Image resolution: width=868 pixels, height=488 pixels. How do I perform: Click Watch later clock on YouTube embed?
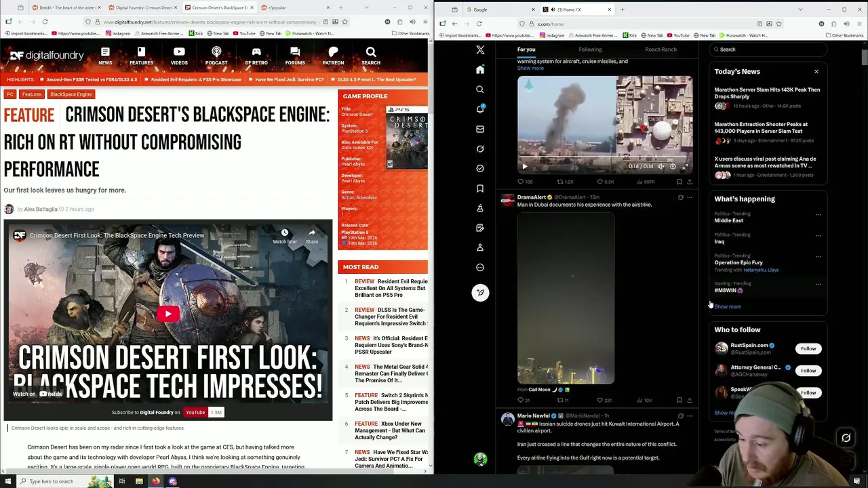click(285, 236)
